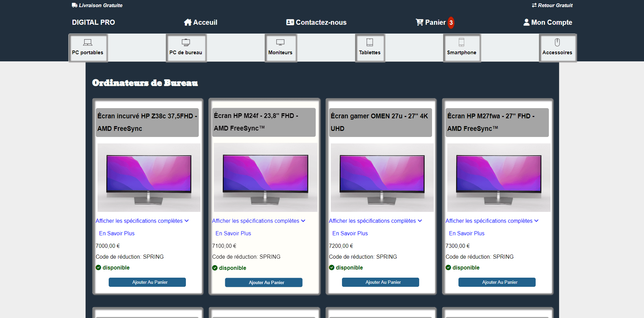Click the title Écran incurvé HP Z38c
The image size is (644, 318).
click(147, 122)
